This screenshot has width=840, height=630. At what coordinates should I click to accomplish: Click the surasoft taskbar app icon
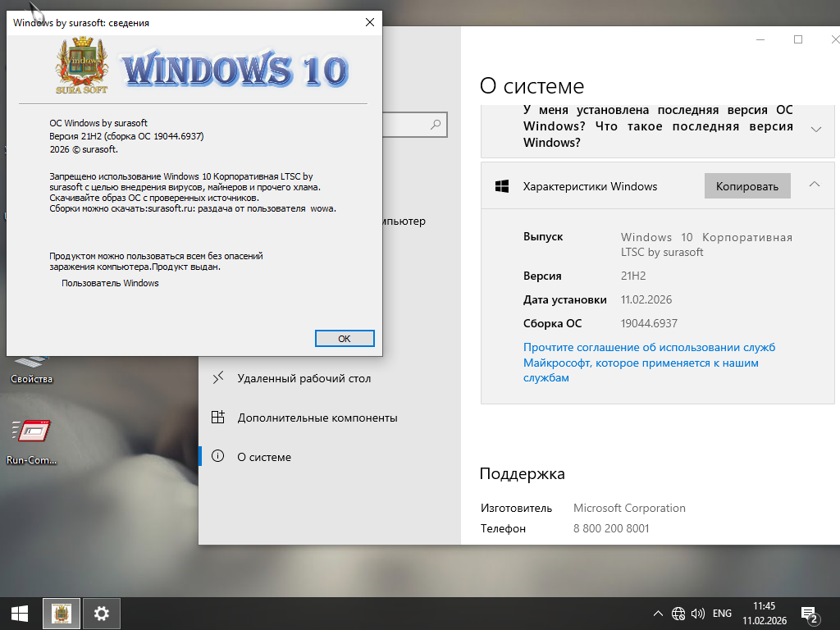(x=62, y=614)
